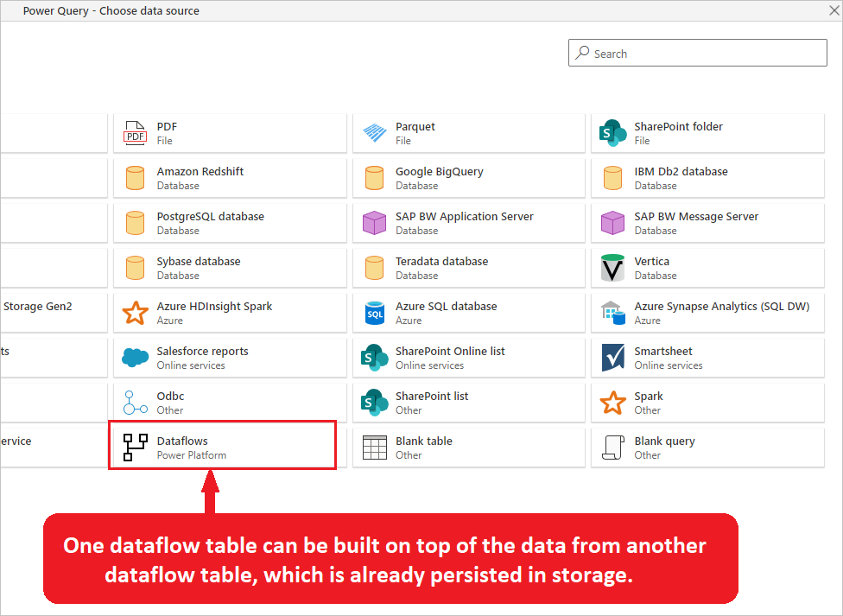
Task: Open the Smartsheet connector
Action: tap(707, 357)
